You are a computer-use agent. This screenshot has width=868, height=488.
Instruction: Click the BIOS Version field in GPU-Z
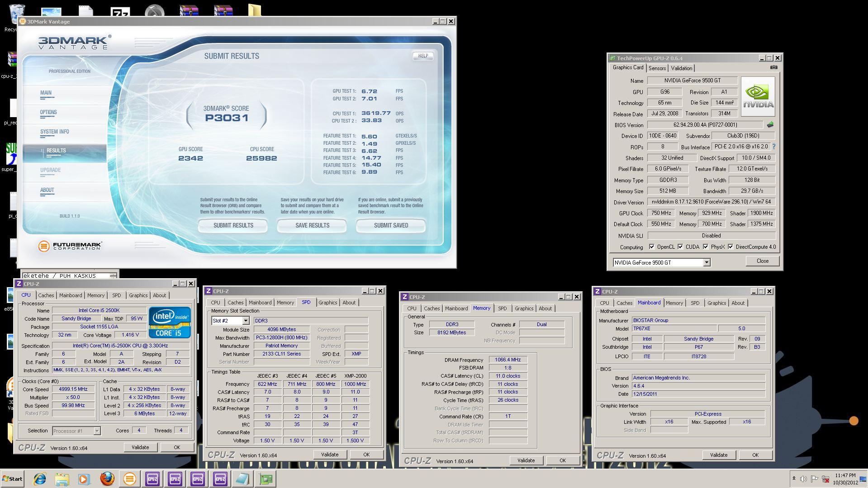coord(705,125)
